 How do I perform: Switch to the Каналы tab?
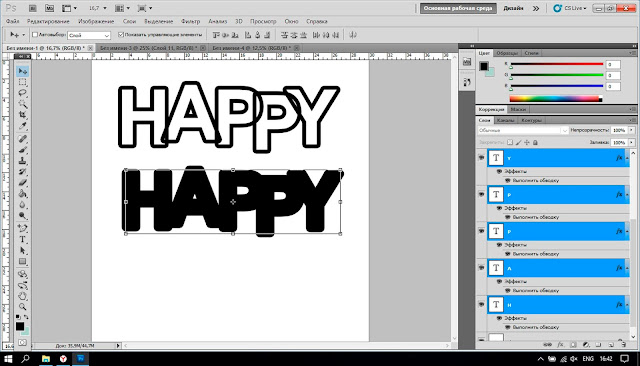click(505, 120)
